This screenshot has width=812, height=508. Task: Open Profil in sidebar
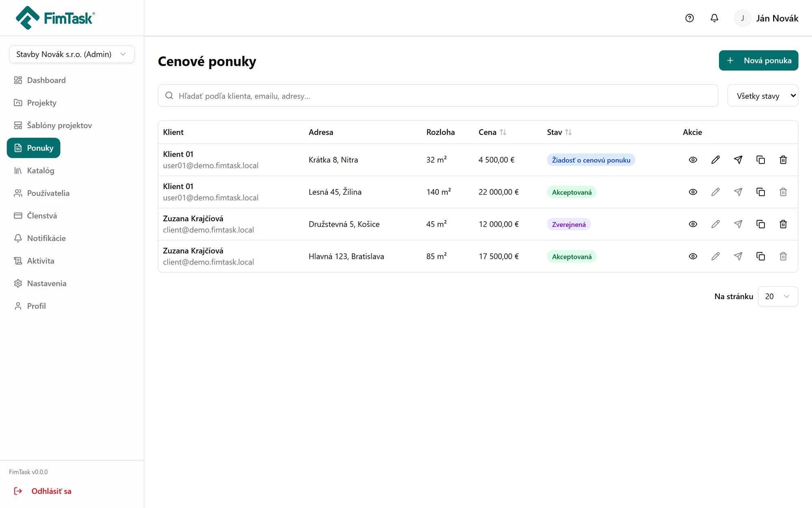pyautogui.click(x=30, y=306)
